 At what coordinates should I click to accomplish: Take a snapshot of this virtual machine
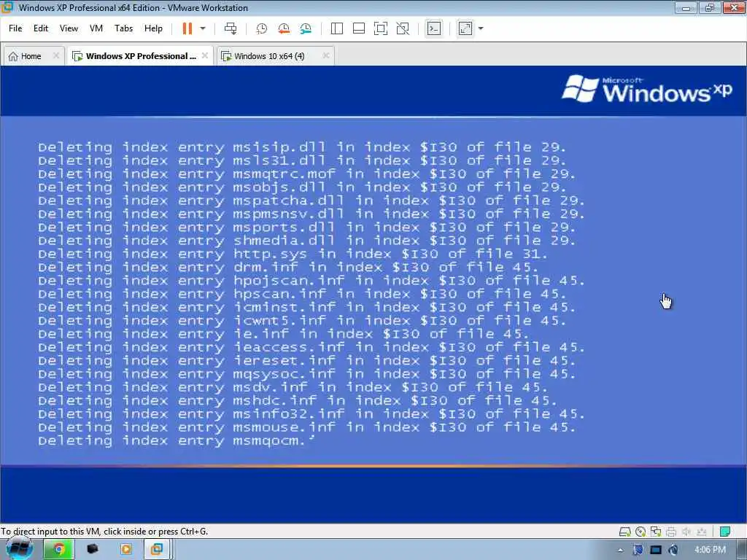262,28
